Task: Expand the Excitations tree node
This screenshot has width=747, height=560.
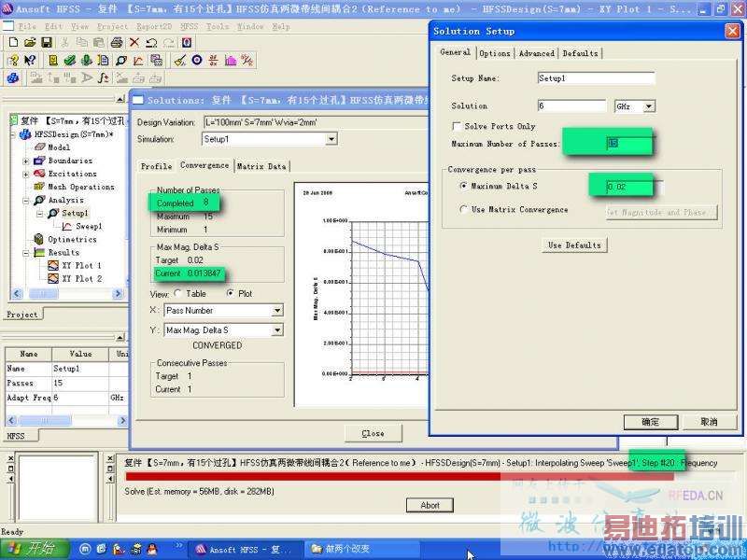Action: (x=26, y=175)
